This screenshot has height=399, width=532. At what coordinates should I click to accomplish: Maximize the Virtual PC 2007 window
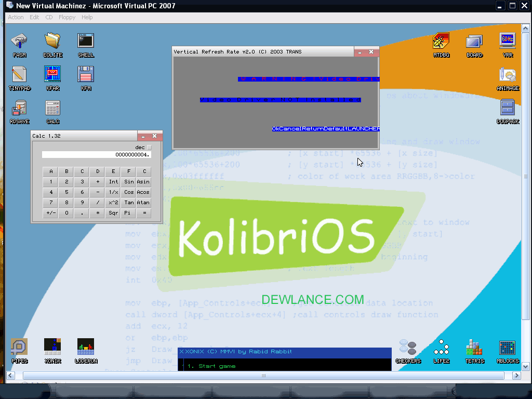coord(512,6)
